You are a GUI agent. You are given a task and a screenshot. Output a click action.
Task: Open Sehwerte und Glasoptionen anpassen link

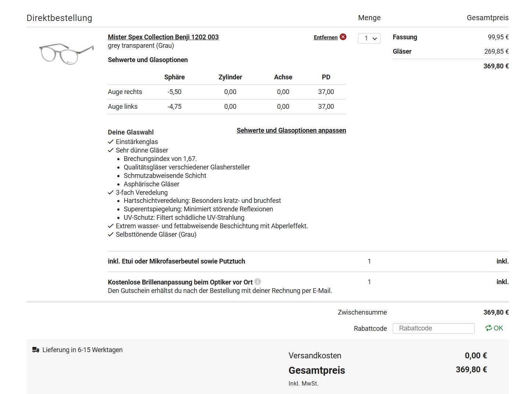(x=291, y=130)
